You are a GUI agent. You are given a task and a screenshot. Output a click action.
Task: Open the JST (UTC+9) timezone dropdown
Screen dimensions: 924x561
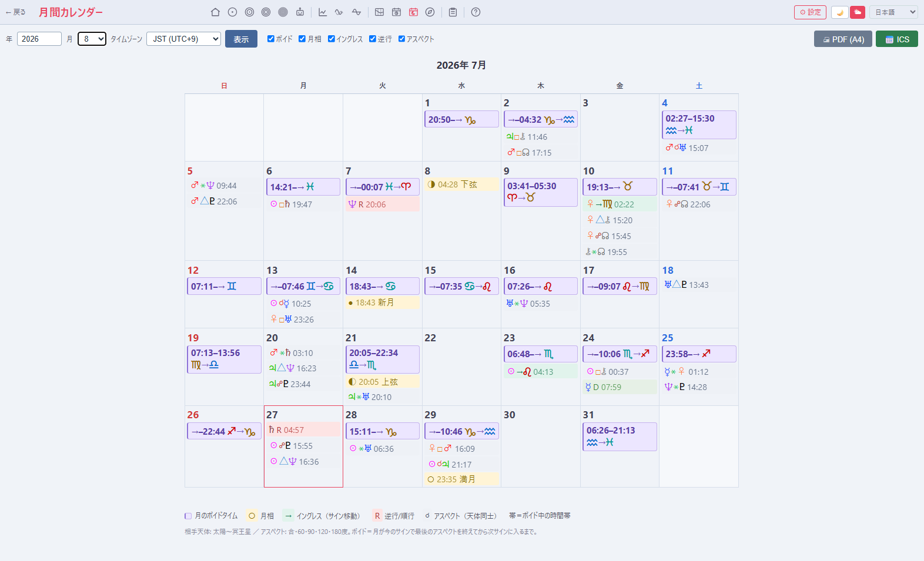click(183, 39)
